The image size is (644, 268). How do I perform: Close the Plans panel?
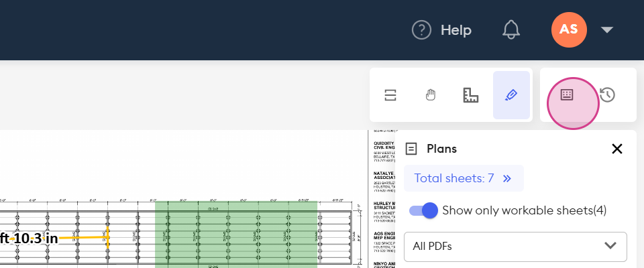[x=617, y=149]
